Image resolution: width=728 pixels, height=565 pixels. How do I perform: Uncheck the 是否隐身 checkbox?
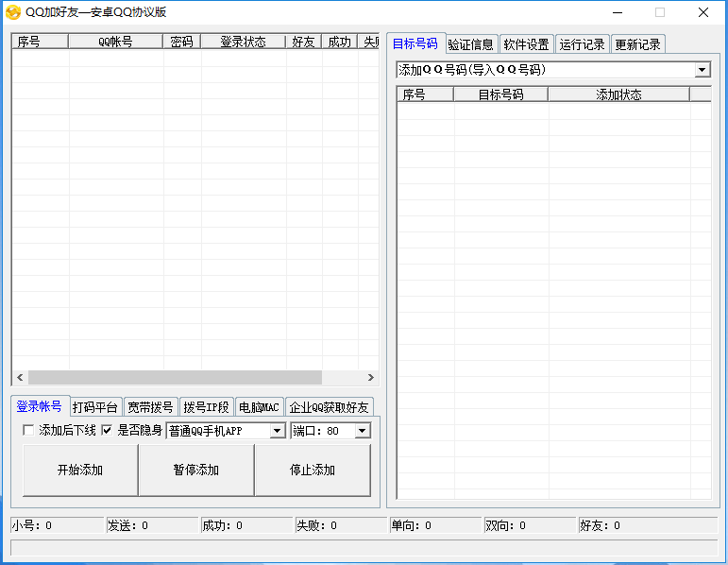[107, 431]
